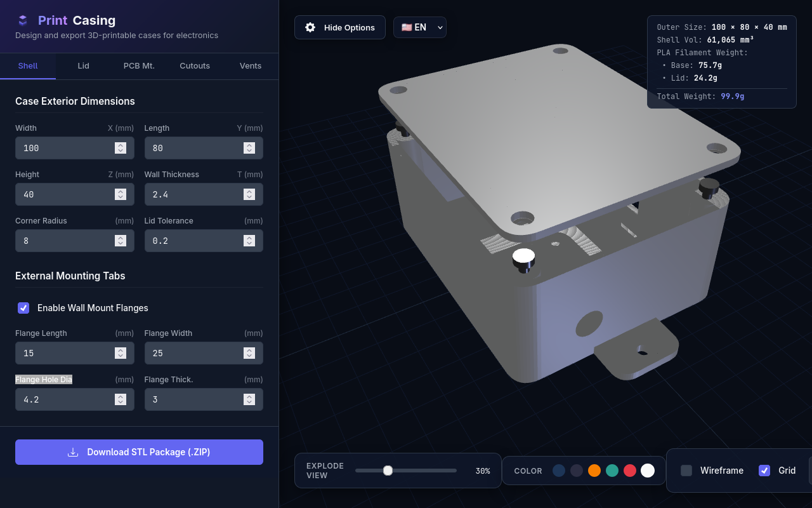
Task: Click the Flange Width input field
Action: pos(204,353)
